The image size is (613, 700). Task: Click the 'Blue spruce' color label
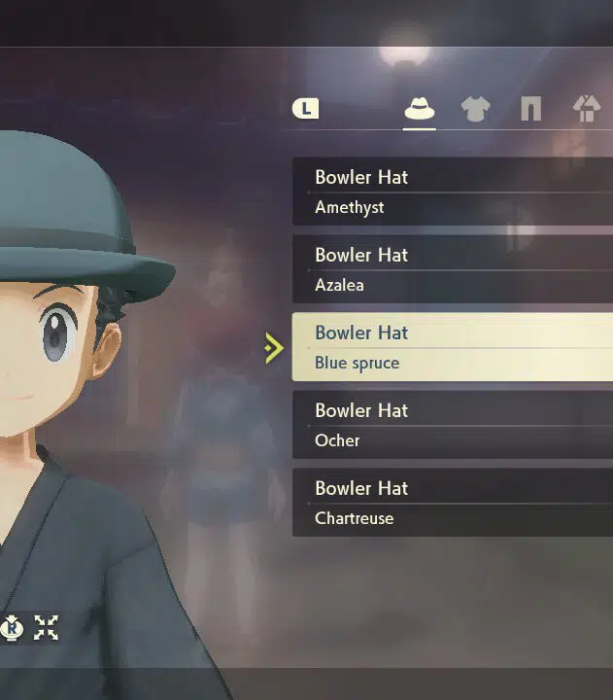pyautogui.click(x=357, y=363)
